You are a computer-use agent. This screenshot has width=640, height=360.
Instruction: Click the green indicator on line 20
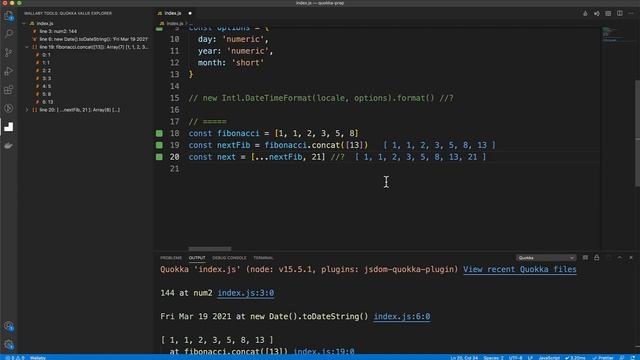pos(159,157)
